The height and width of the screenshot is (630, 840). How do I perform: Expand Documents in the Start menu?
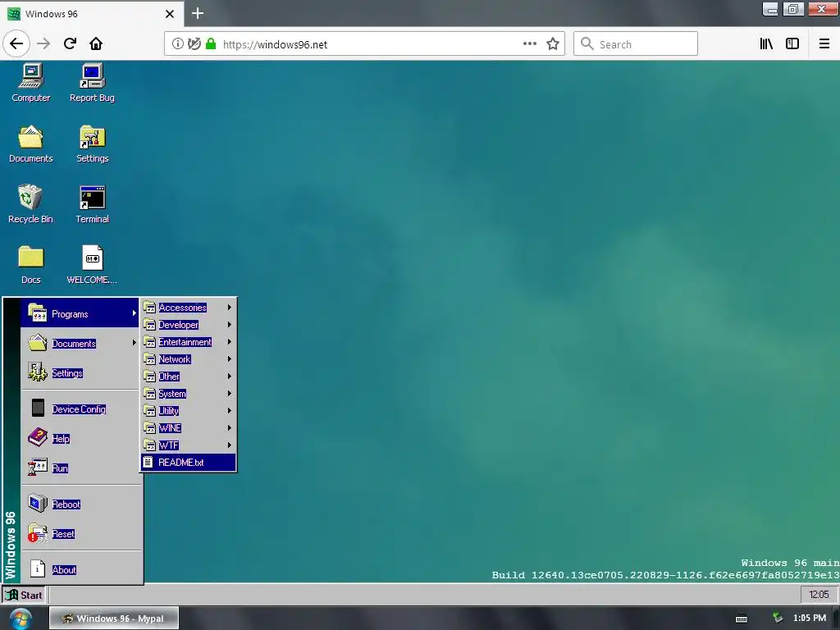tap(80, 344)
